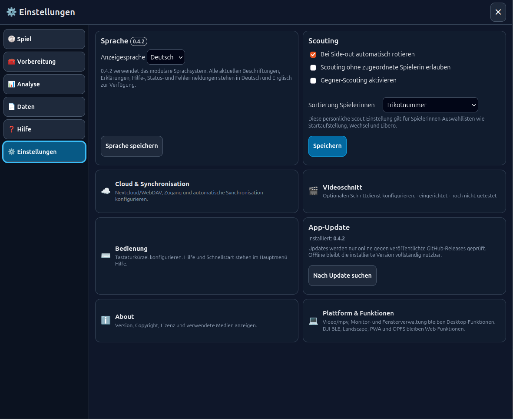The image size is (513, 420).
Task: Click the App-Update heading
Action: 329,227
